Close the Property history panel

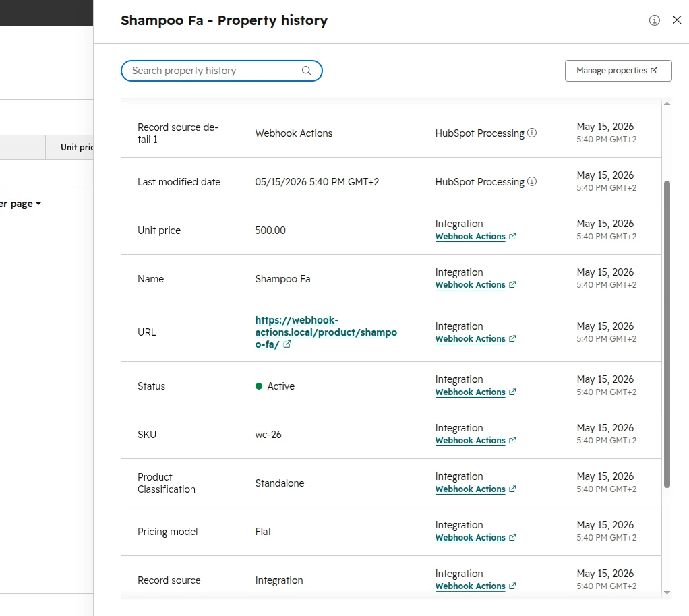pos(677,20)
